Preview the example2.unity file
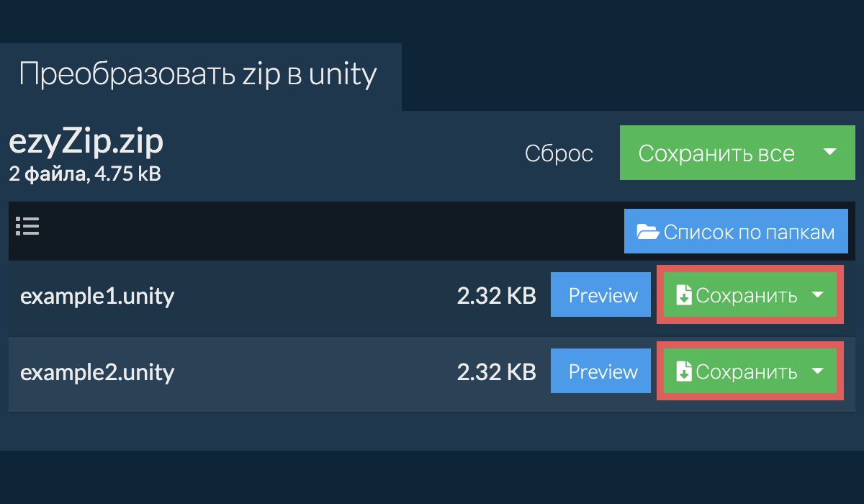 (x=603, y=372)
